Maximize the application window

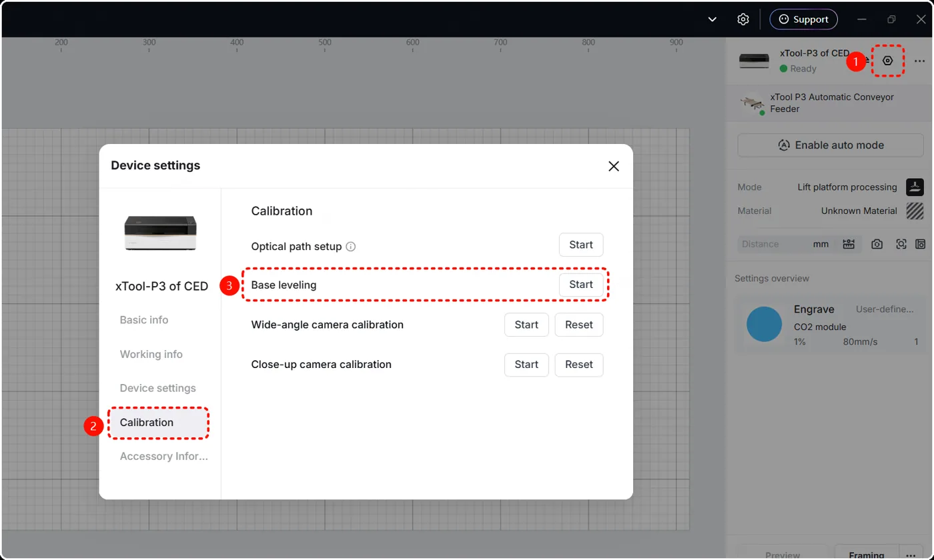pyautogui.click(x=892, y=19)
